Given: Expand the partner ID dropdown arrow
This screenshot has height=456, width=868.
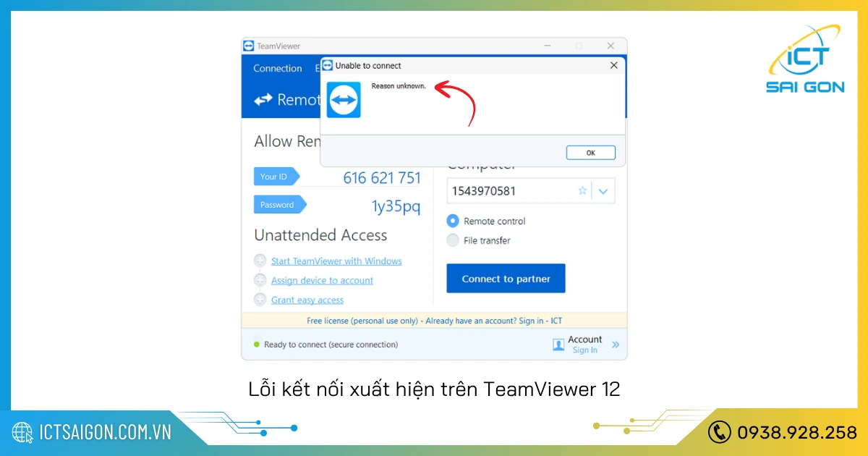Looking at the screenshot, I should pyautogui.click(x=604, y=192).
